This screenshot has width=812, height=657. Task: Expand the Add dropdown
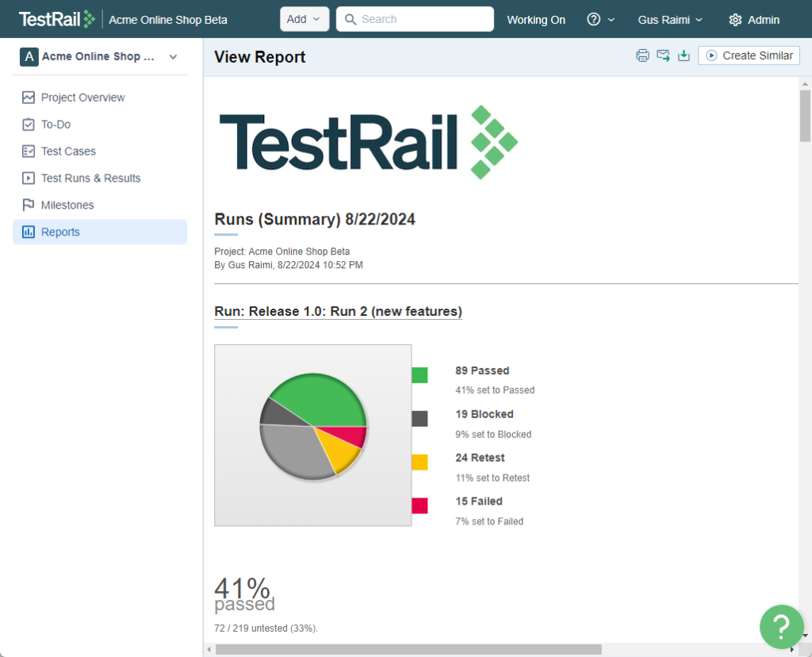(304, 18)
